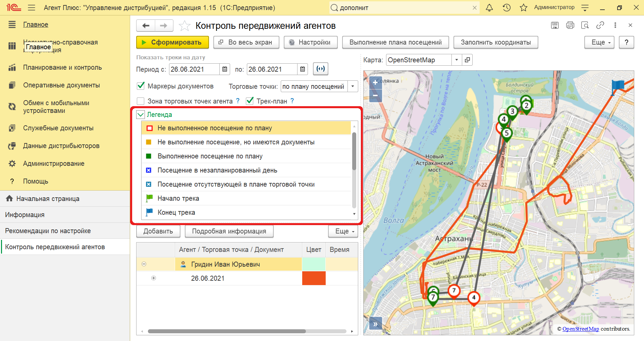
Task: Open top Еще dropdown menu
Action: 599,43
